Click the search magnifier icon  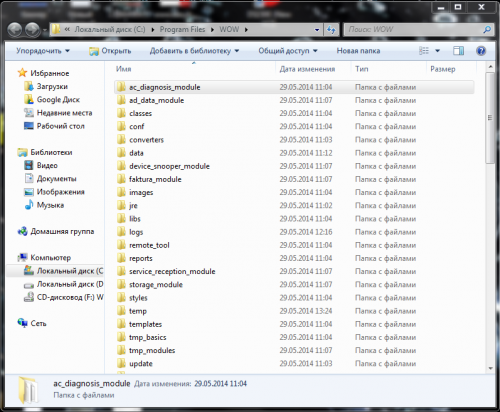click(x=487, y=30)
